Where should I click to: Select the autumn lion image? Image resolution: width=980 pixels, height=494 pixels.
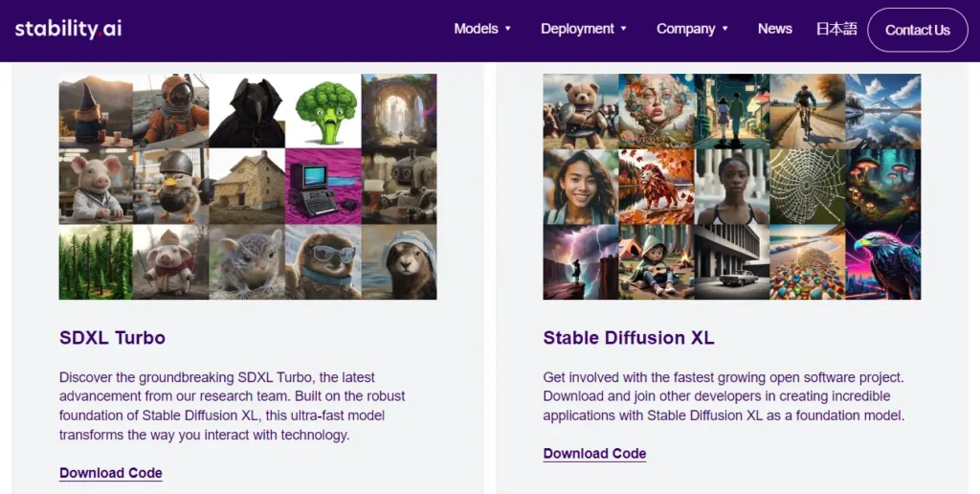click(657, 187)
